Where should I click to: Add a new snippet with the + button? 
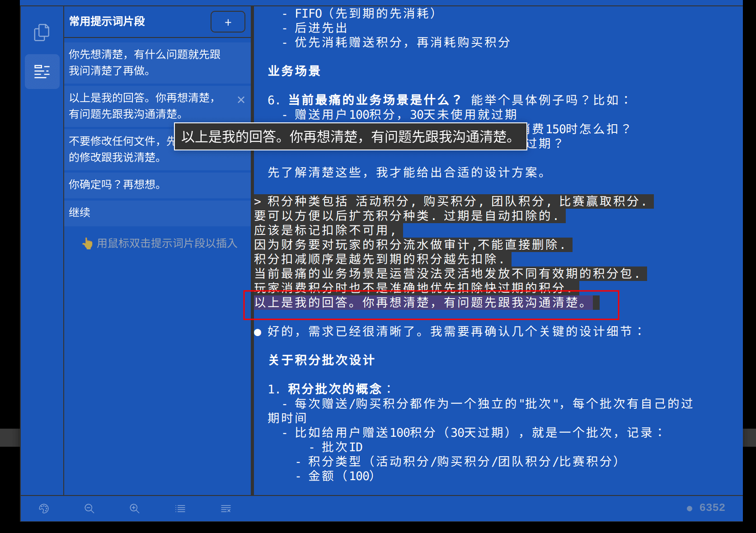click(228, 21)
